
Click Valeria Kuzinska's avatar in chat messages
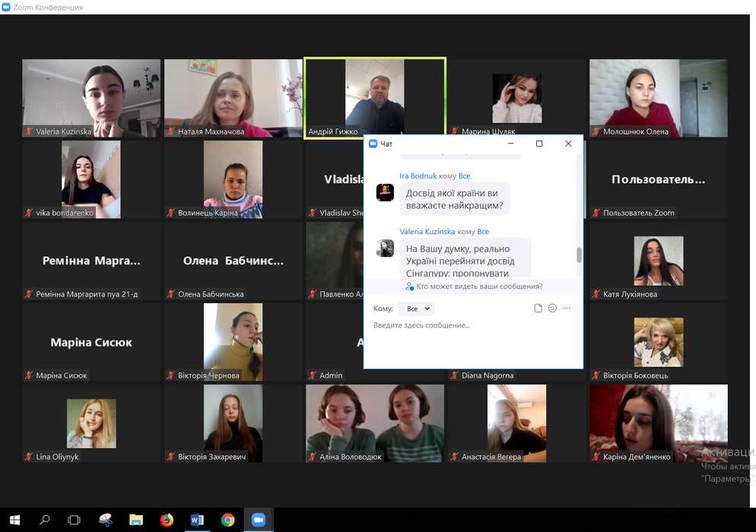pyautogui.click(x=386, y=248)
